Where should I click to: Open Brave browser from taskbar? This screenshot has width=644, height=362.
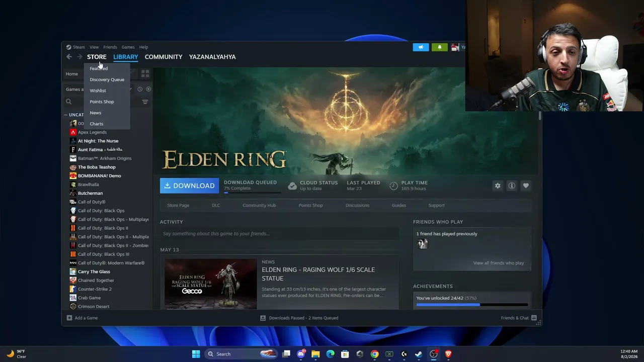(448, 354)
